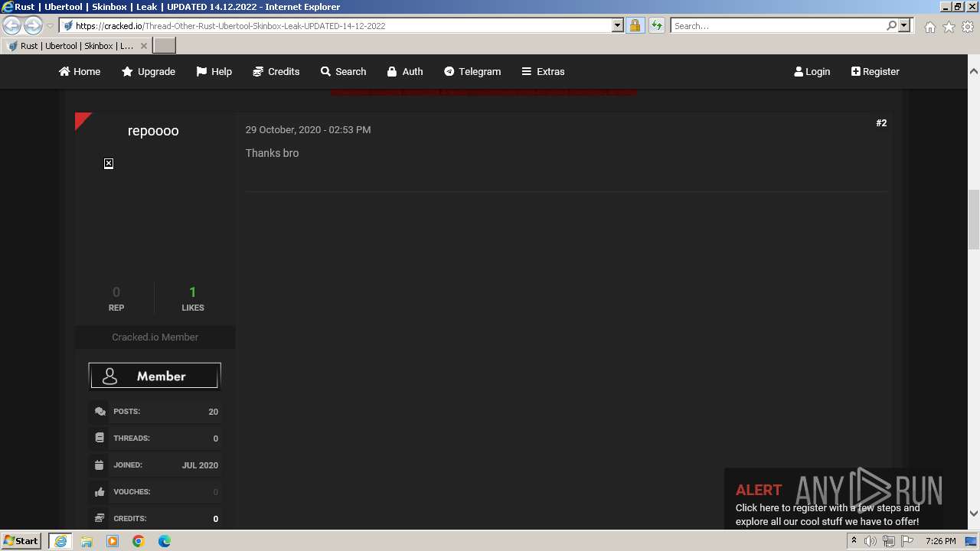
Task: Click the search magnifier icon in the browser
Action: (891, 25)
